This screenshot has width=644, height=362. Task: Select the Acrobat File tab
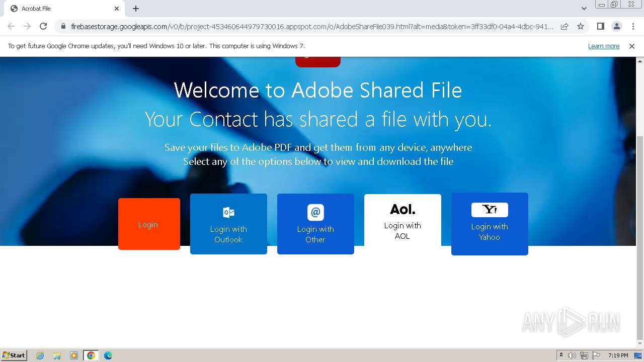tap(64, 9)
